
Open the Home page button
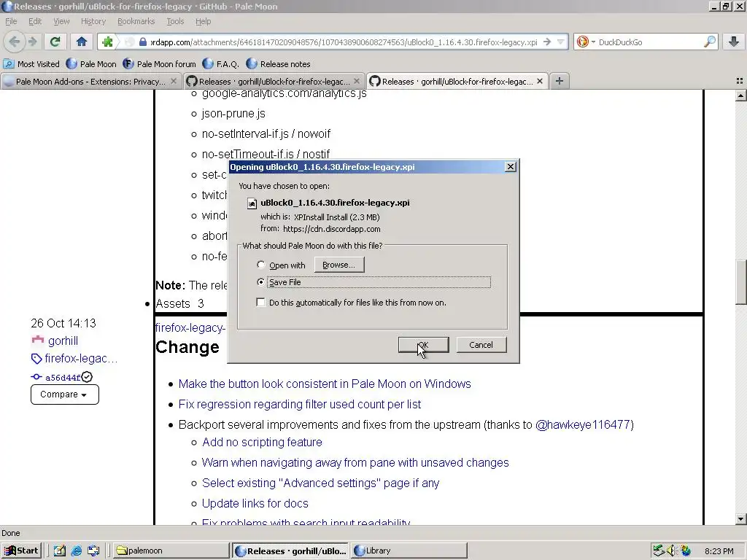82,42
